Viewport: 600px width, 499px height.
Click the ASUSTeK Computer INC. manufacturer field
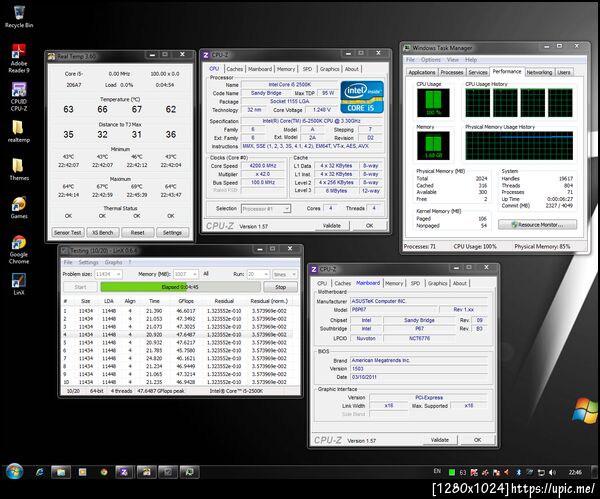pyautogui.click(x=419, y=301)
